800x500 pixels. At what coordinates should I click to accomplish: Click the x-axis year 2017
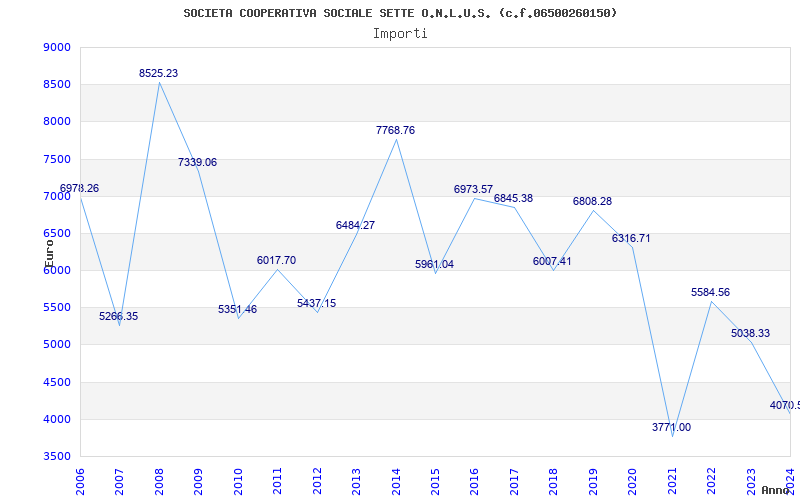point(514,481)
